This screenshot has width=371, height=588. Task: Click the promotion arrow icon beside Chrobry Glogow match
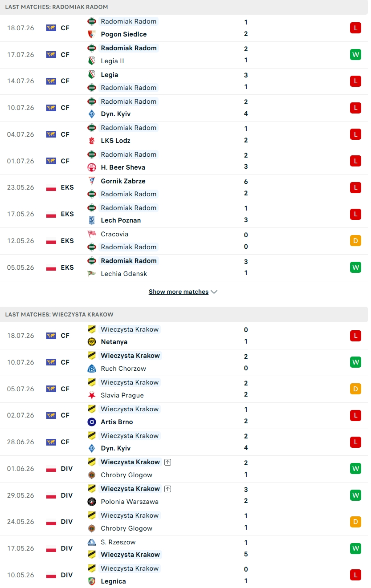coord(167,462)
